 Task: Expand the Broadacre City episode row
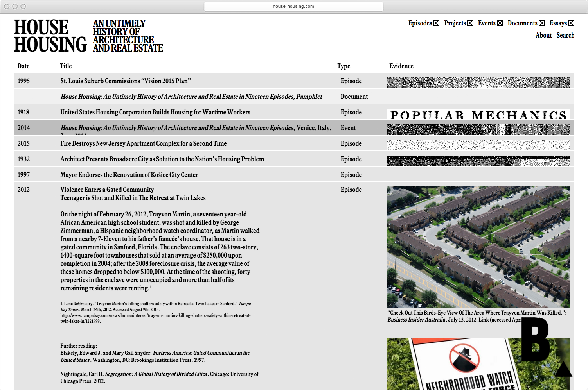tap(294, 159)
